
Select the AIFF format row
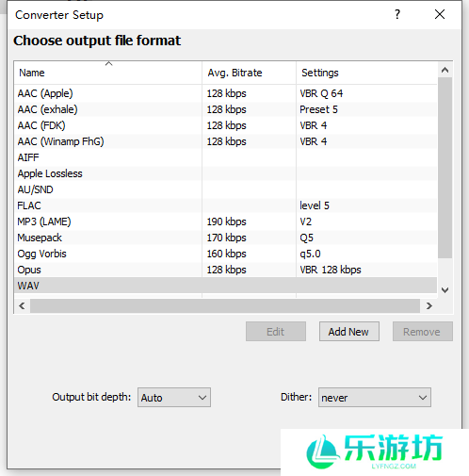[x=225, y=157]
